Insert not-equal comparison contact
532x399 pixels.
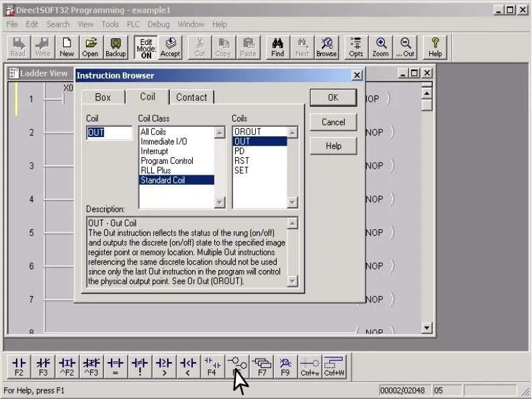coord(140,367)
